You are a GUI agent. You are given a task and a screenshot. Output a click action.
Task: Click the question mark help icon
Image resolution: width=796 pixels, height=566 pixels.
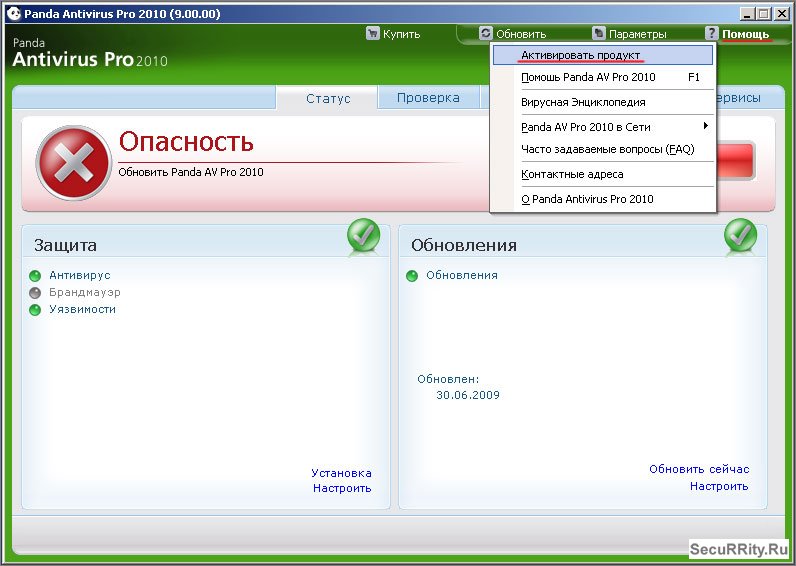coord(712,34)
